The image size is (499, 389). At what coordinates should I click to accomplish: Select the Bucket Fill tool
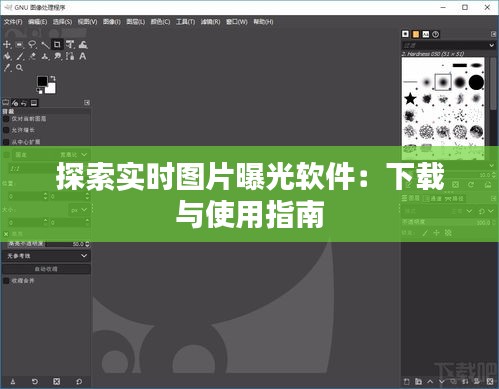(x=7, y=56)
